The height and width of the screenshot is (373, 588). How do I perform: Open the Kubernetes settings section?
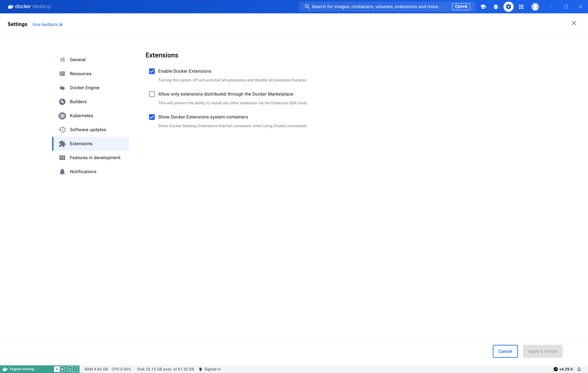click(91, 116)
